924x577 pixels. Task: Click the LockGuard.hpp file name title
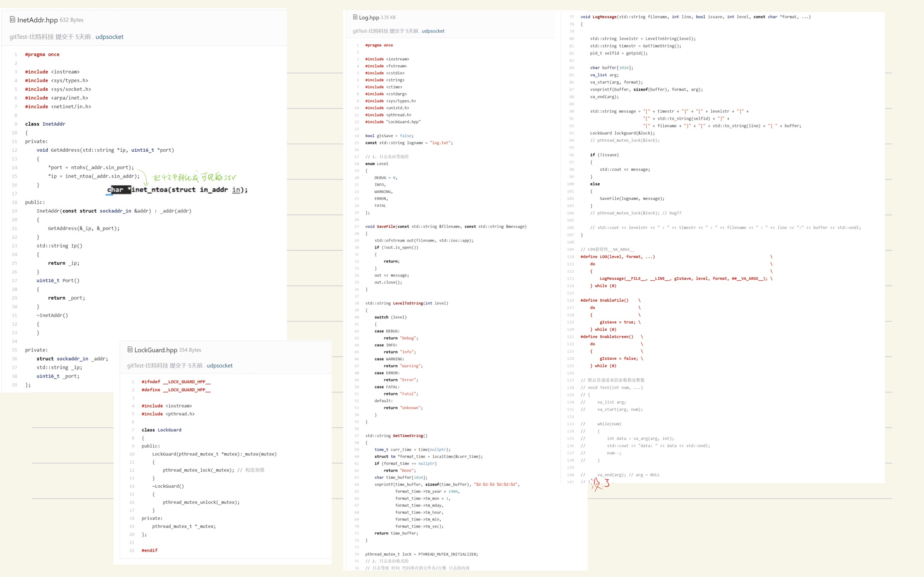(x=156, y=350)
